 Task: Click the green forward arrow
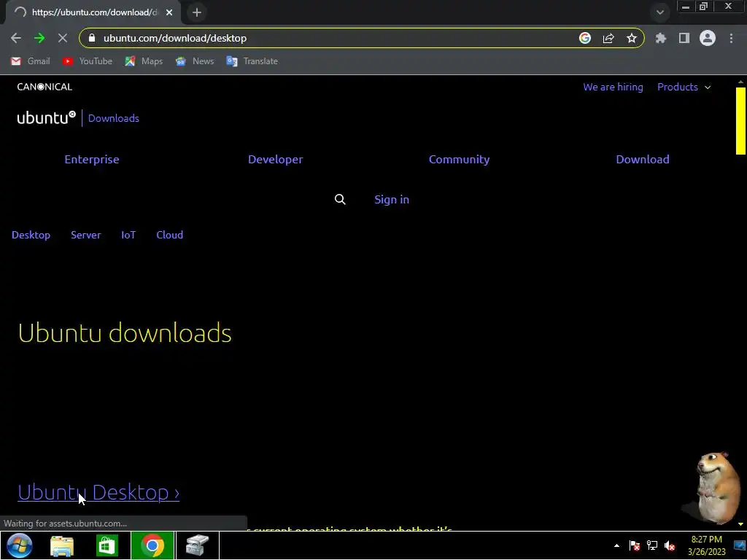39,38
